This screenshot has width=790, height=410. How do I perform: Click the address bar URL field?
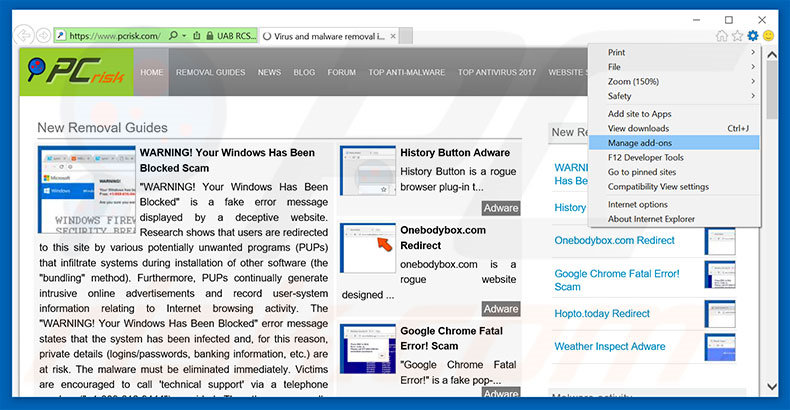pos(115,36)
